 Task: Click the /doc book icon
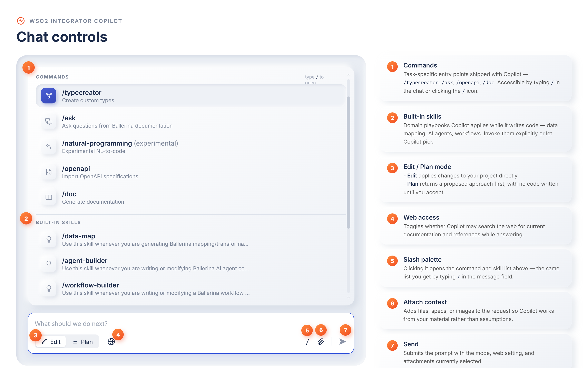[x=49, y=197]
